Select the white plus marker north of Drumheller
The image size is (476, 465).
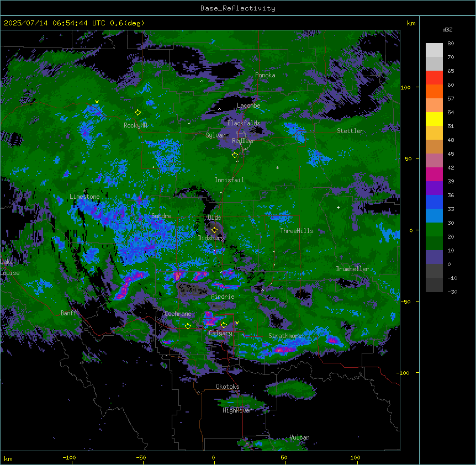(338, 207)
